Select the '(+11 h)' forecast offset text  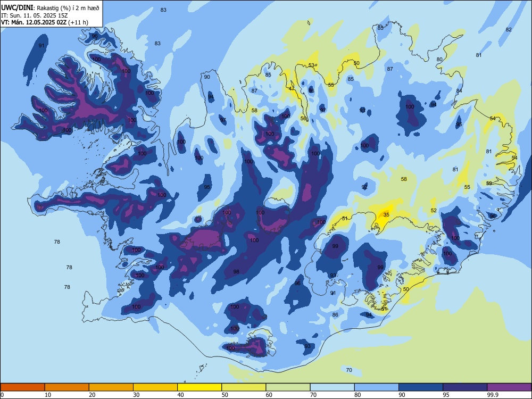tap(78, 22)
